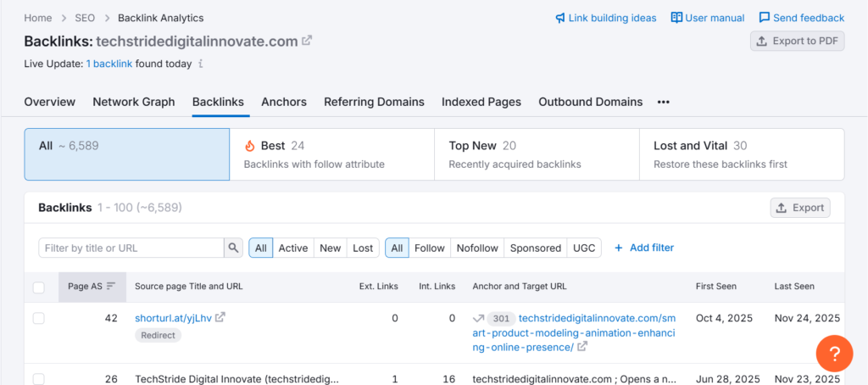Viewport: 868px width, 385px height.
Task: Click the 1 backlink link
Action: click(x=108, y=64)
